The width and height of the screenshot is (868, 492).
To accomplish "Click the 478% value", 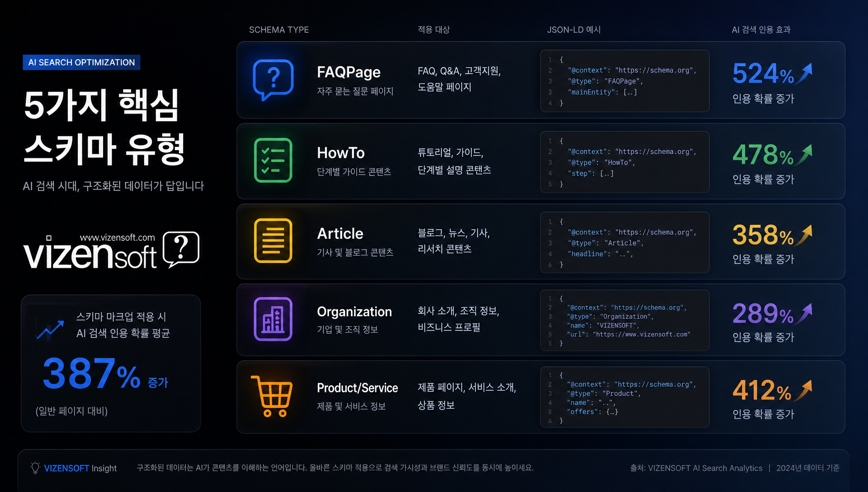I will [763, 155].
